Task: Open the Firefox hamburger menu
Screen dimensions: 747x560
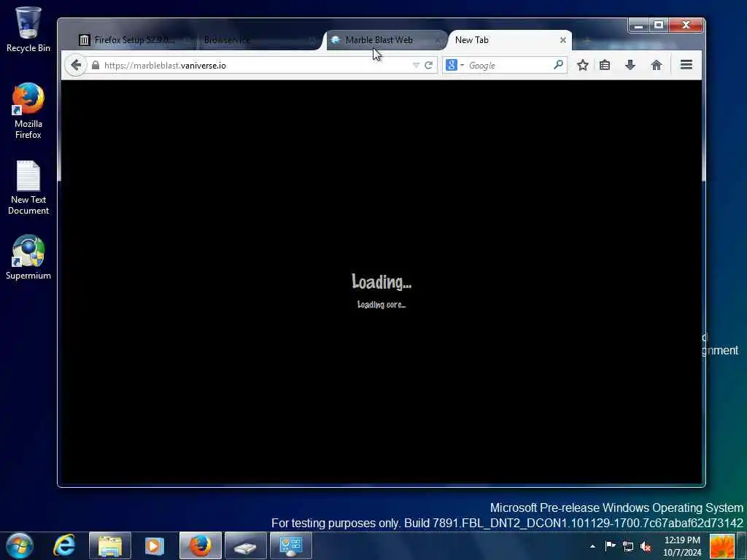Action: click(x=686, y=65)
